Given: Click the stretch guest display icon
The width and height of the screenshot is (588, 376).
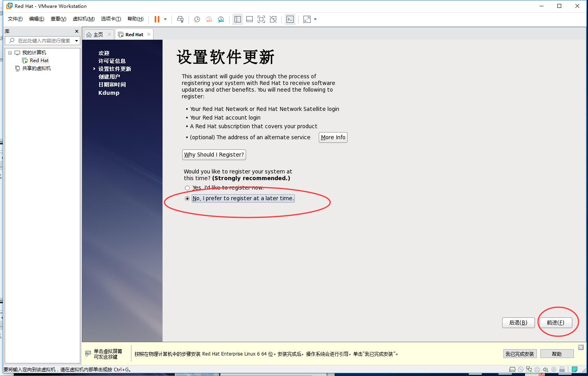Looking at the screenshot, I should click(x=307, y=19).
